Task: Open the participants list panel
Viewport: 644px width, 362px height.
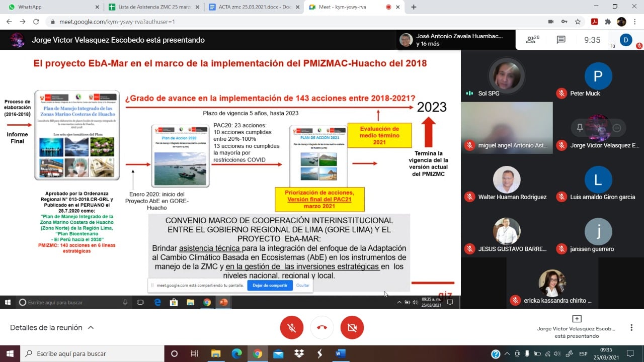Action: pyautogui.click(x=532, y=40)
